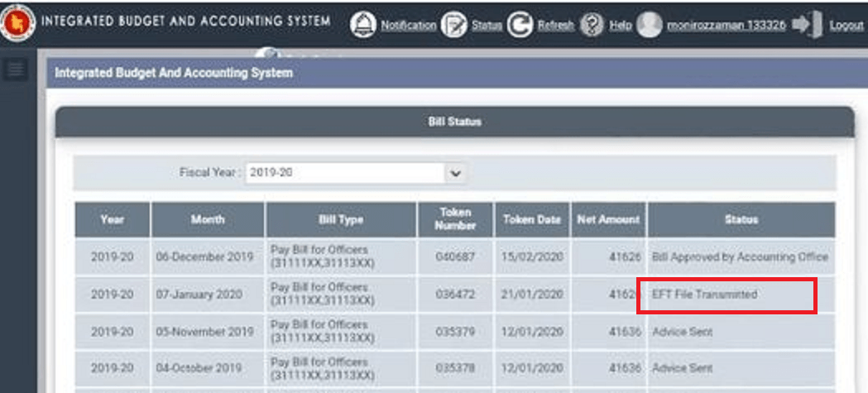Open the Status link
This screenshot has width=868, height=393.
(487, 26)
